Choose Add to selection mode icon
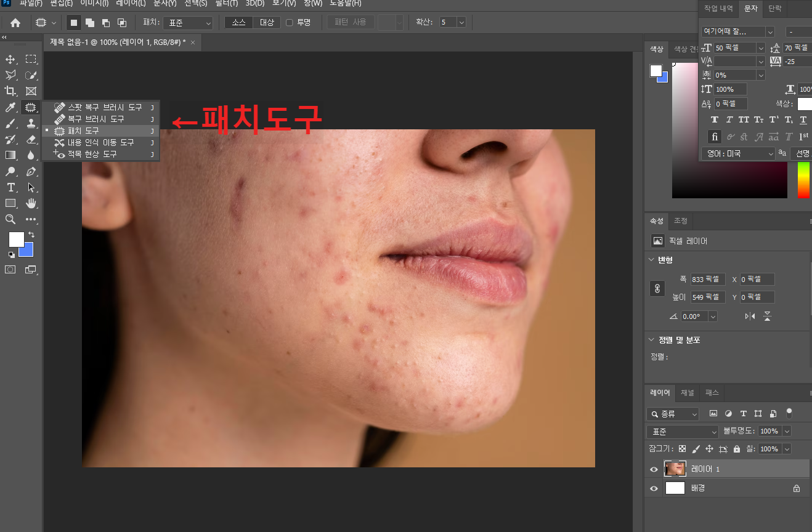Image resolution: width=812 pixels, height=532 pixels. click(90, 23)
